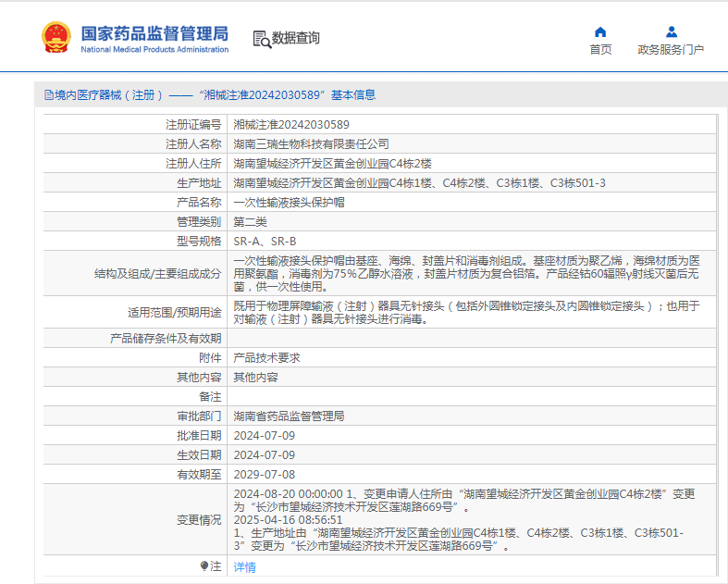The image size is (728, 584).
Task: Click the 生产地址 label
Action: (x=199, y=183)
